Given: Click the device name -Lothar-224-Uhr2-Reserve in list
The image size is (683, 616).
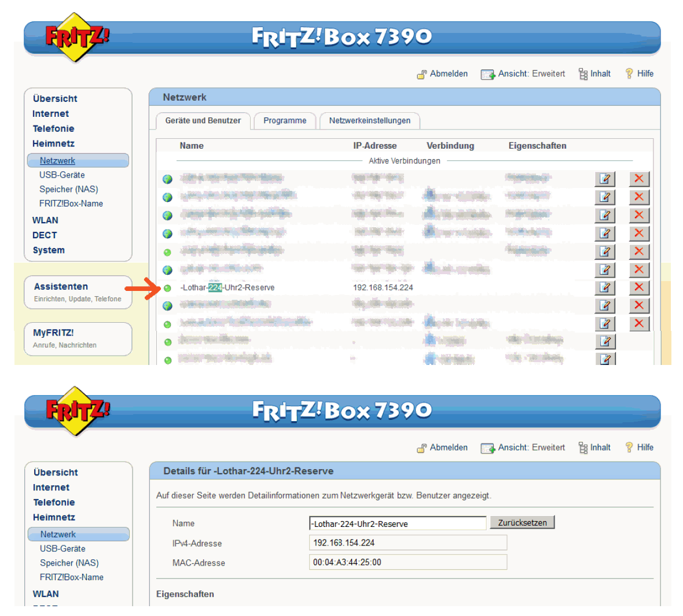Looking at the screenshot, I should click(227, 288).
